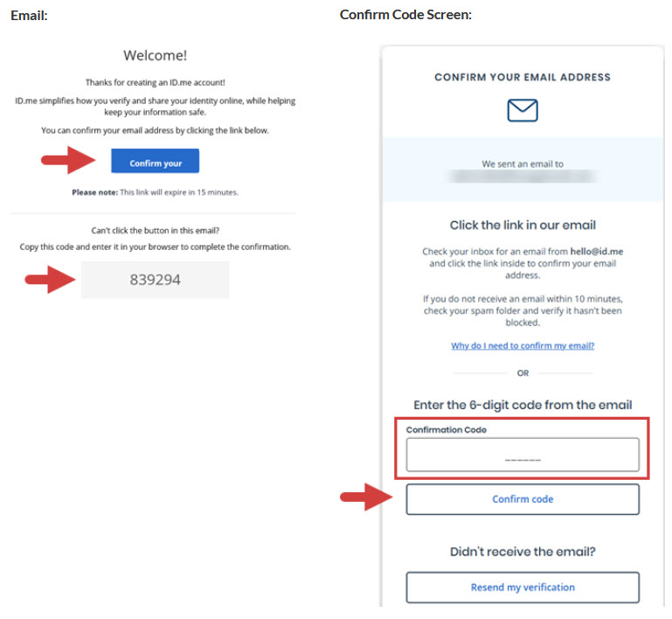This screenshot has height=619, width=672.
Task: Click Resend my verification button
Action: [x=523, y=588]
